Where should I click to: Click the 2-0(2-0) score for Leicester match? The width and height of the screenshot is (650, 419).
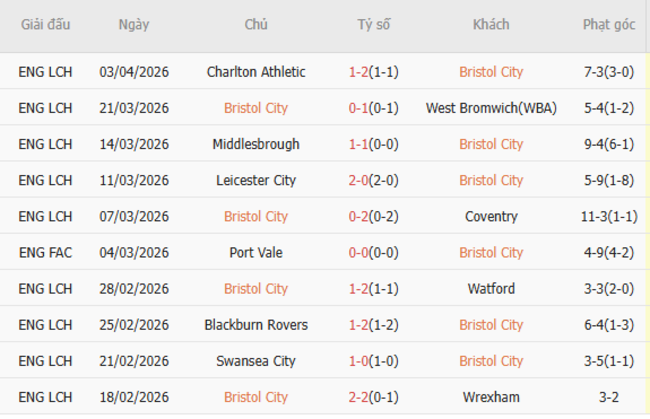click(376, 180)
